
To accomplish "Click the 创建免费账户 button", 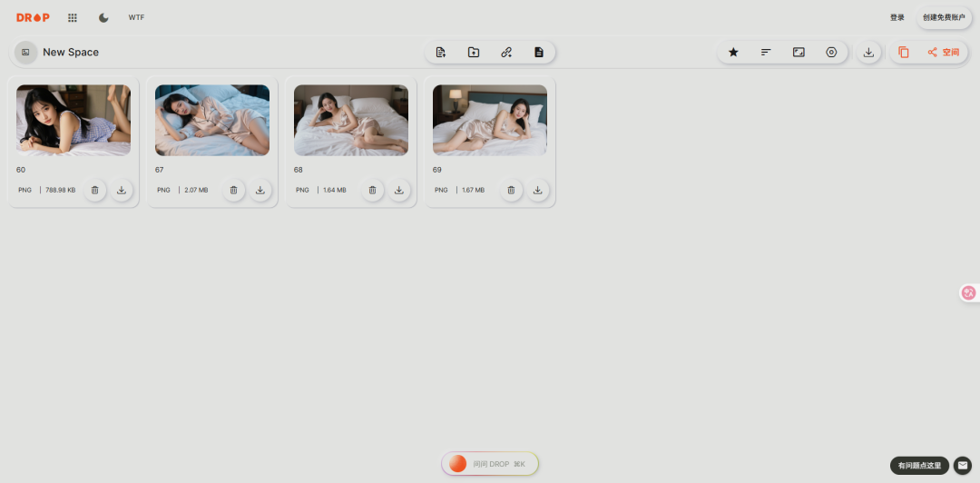I will coord(944,17).
